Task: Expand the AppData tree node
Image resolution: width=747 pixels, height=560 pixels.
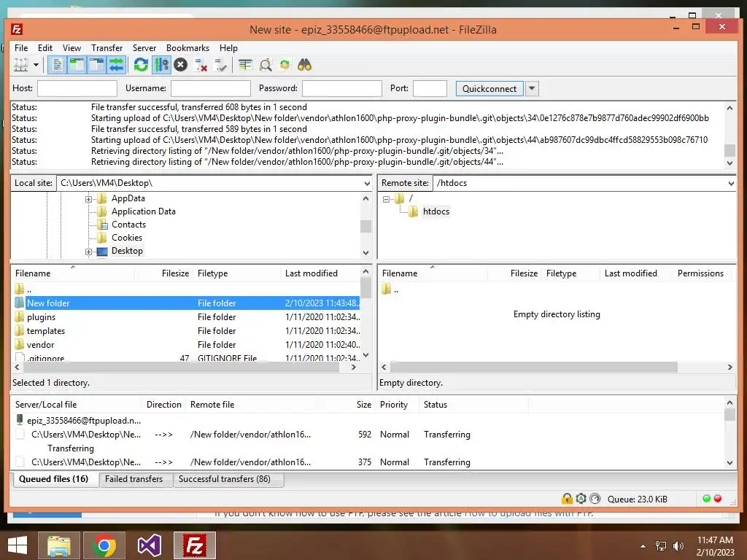Action: coord(88,199)
